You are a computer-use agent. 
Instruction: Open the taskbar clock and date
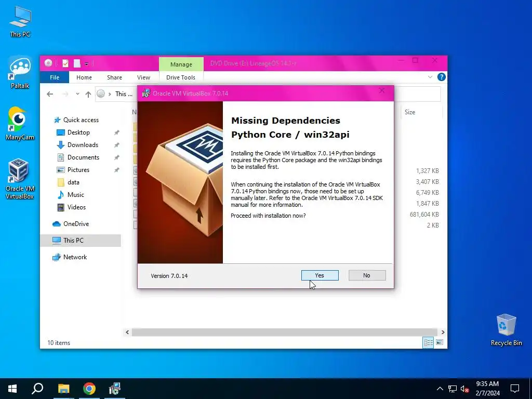pyautogui.click(x=487, y=389)
